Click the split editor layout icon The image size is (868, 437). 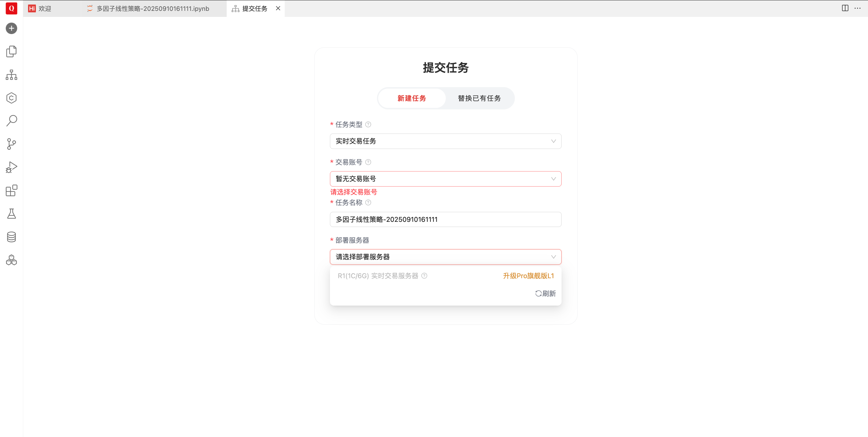845,8
